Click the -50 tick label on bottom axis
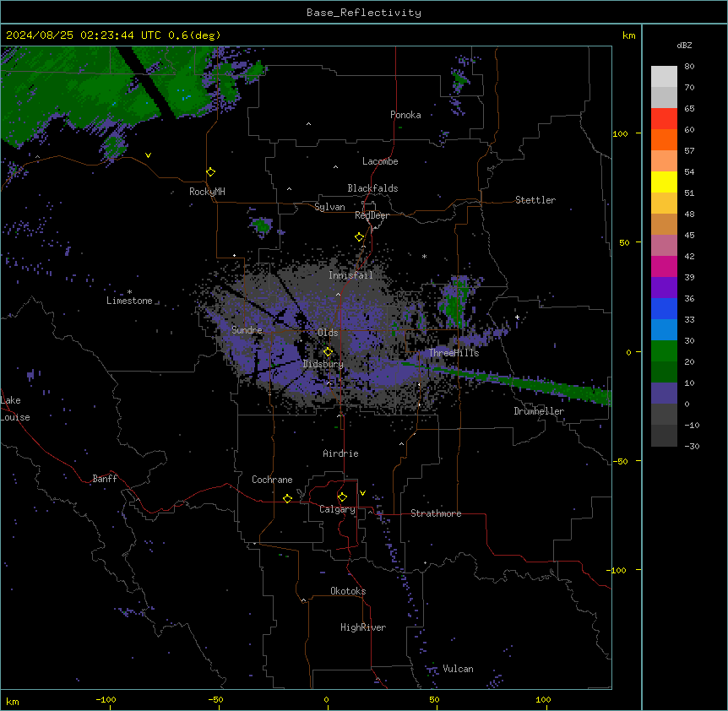Screen dimensions: 728x711 coord(215,699)
